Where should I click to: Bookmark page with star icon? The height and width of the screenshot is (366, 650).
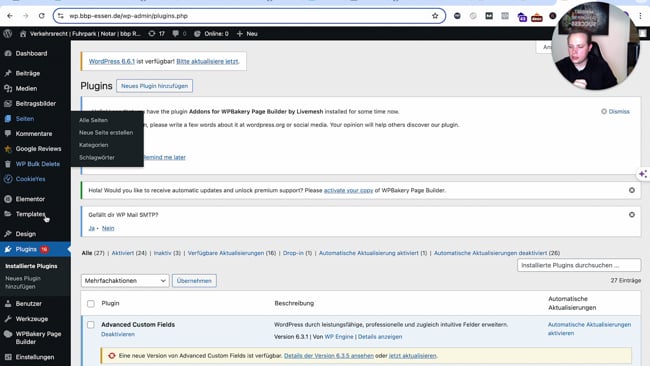[x=435, y=16]
